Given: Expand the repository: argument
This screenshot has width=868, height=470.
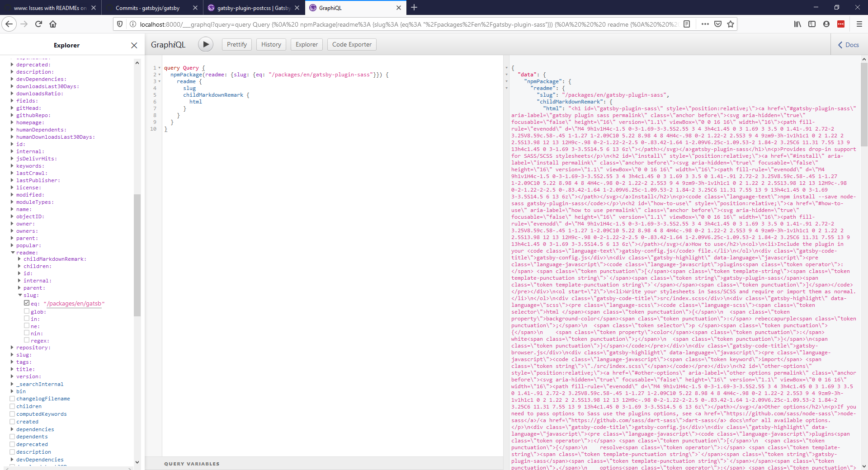Looking at the screenshot, I should click(x=12, y=348).
